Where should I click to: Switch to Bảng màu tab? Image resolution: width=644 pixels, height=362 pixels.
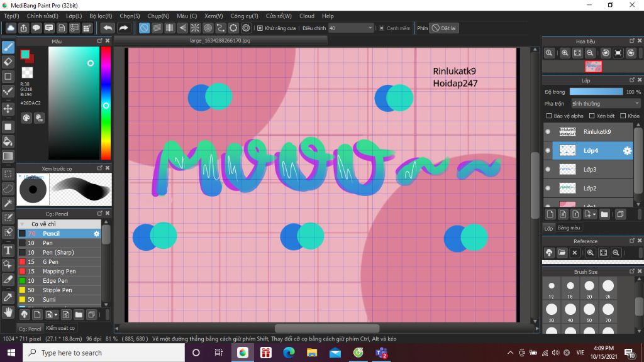point(569,228)
